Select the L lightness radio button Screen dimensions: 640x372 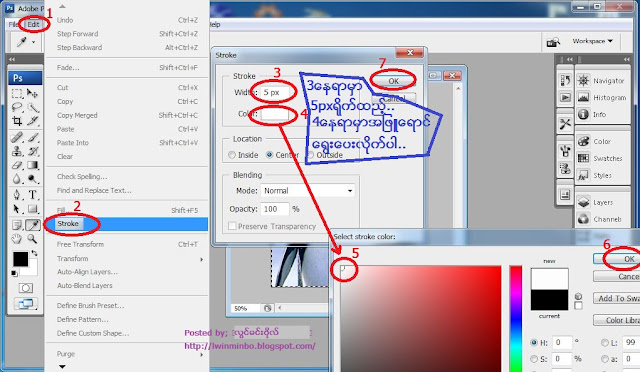coord(605,343)
